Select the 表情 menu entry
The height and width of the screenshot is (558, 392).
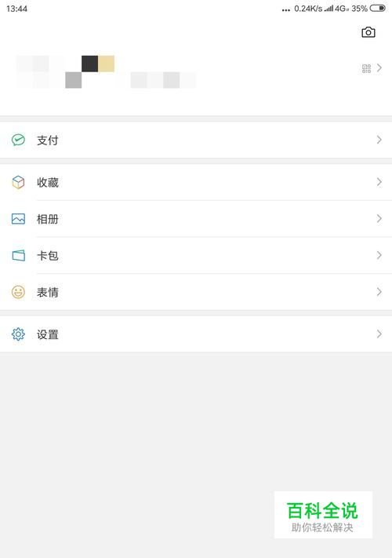(196, 292)
